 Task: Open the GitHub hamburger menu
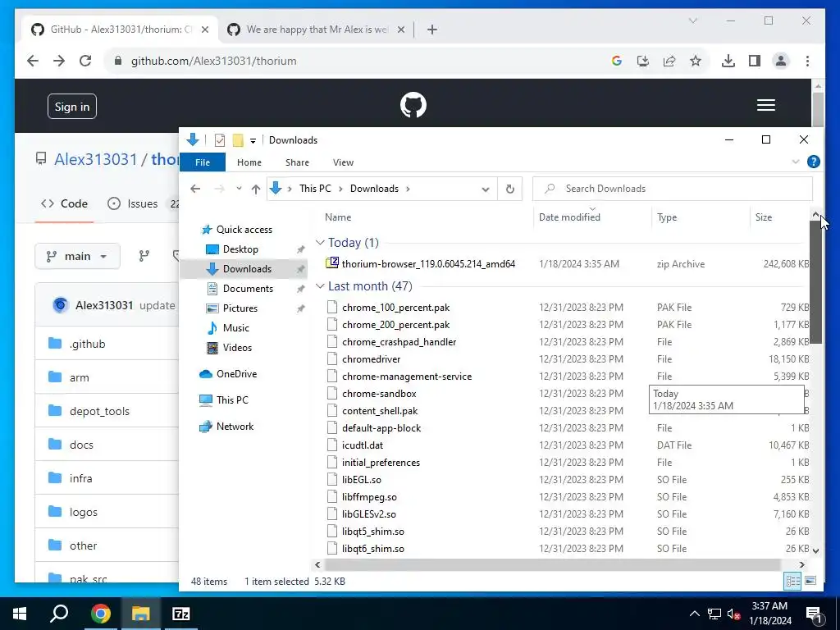point(765,105)
